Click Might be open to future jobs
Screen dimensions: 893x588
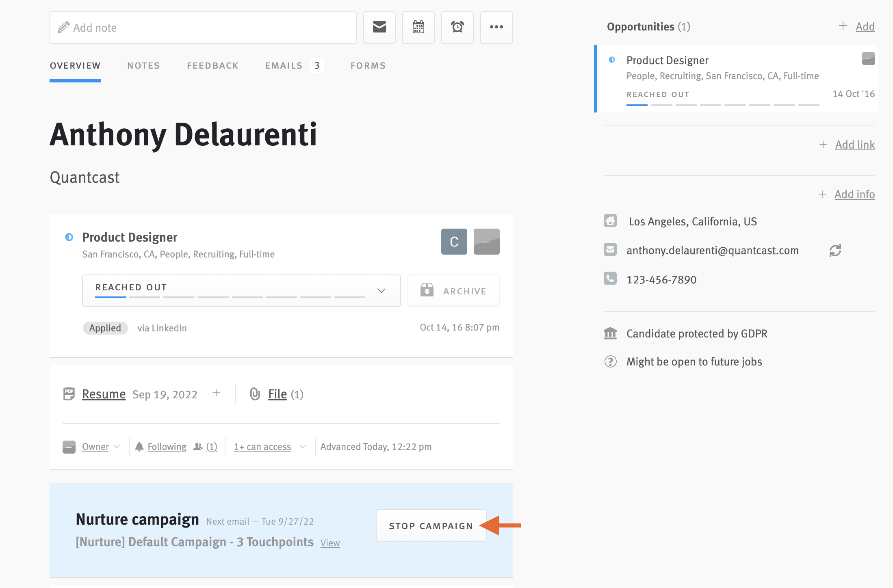coord(694,361)
